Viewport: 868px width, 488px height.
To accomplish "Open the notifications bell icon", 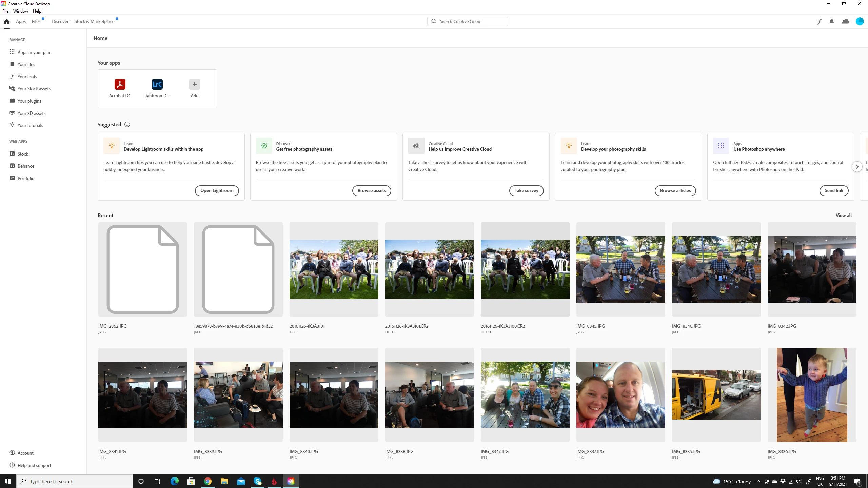I will click(832, 21).
